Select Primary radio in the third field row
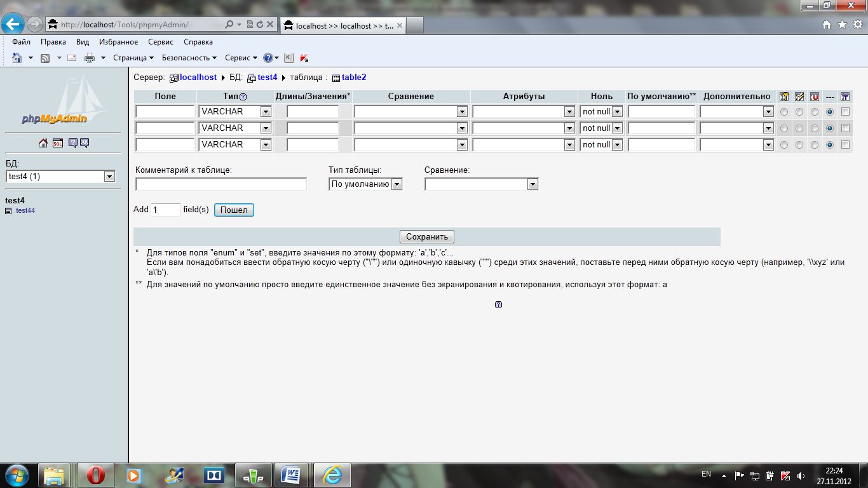Image resolution: width=868 pixels, height=488 pixels. [784, 145]
